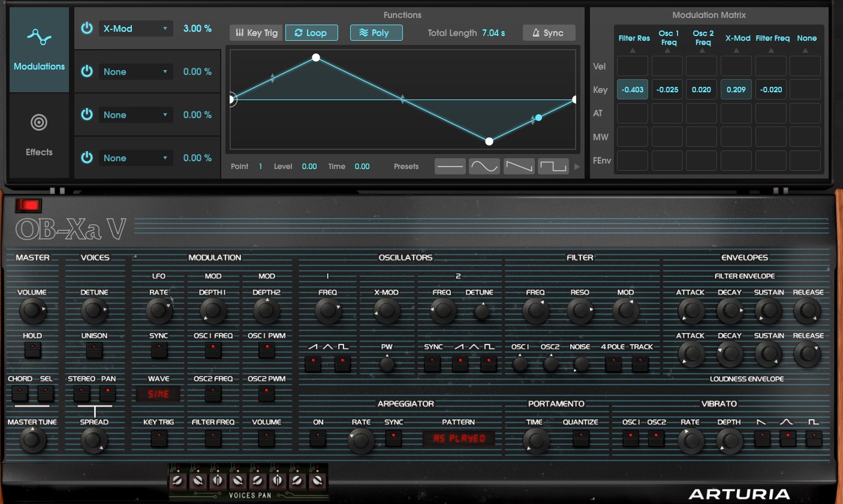This screenshot has height=504, width=843.
Task: Click the first Voices Pan trimmer
Action: (x=177, y=481)
